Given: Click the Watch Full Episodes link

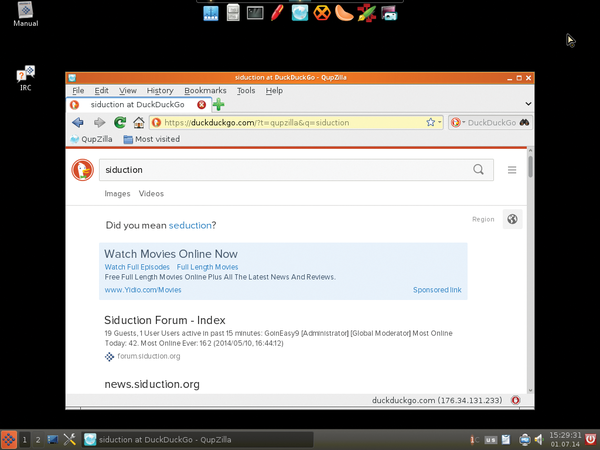Looking at the screenshot, I should click(137, 267).
